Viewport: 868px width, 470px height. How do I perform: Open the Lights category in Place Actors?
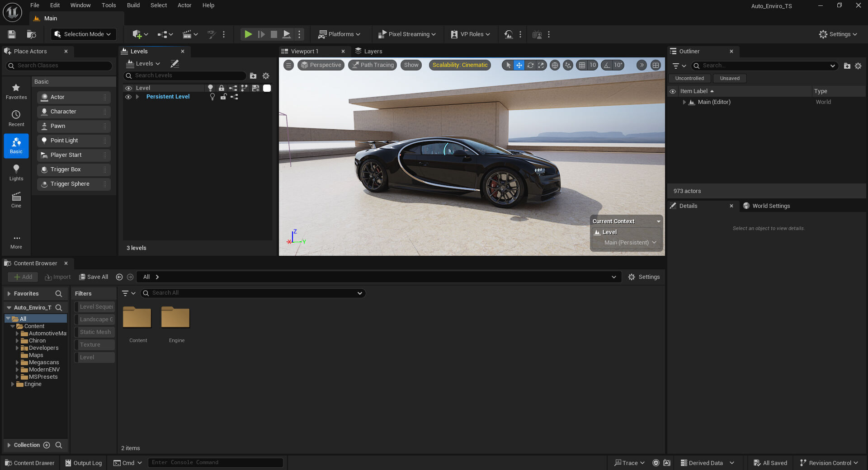[16, 173]
